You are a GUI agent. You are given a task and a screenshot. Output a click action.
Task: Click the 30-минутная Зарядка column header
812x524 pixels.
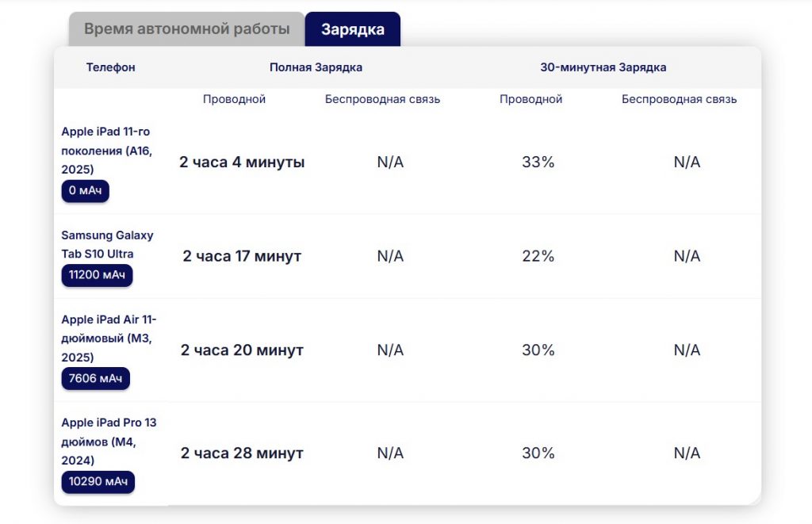(603, 67)
